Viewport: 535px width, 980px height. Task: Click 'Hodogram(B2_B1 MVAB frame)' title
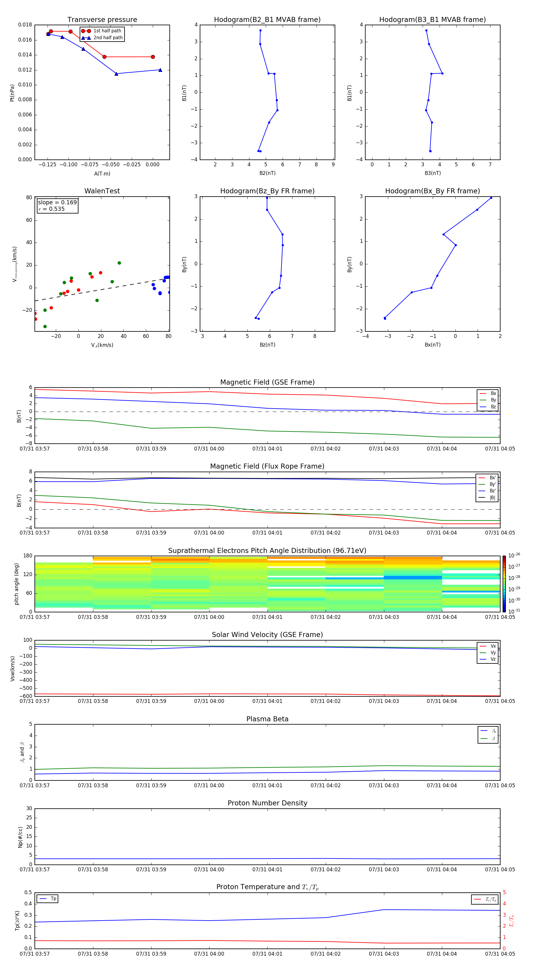click(267, 20)
